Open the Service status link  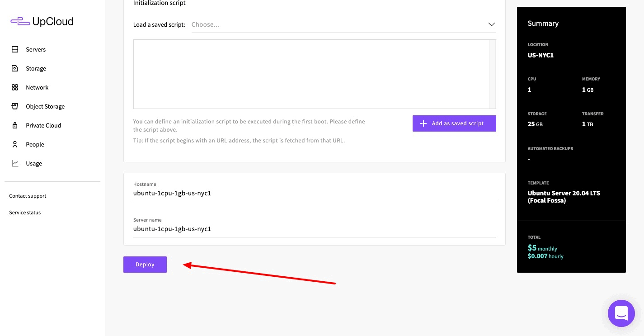coord(25,213)
